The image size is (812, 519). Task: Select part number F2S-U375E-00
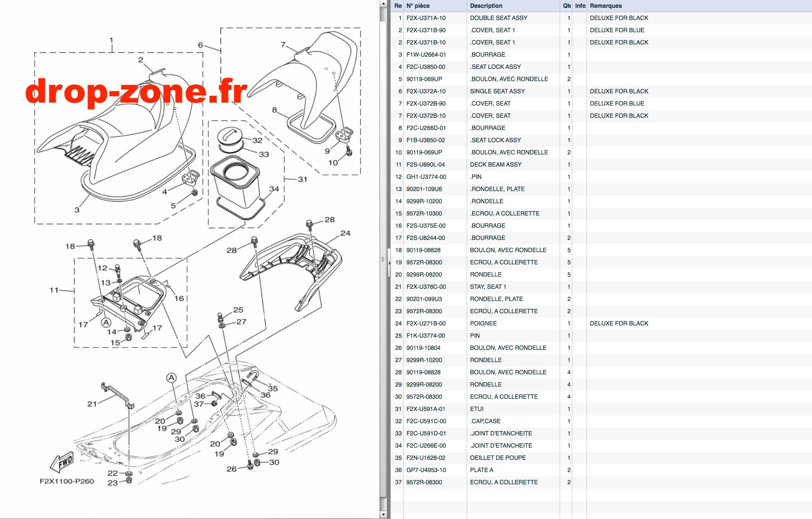(x=426, y=226)
